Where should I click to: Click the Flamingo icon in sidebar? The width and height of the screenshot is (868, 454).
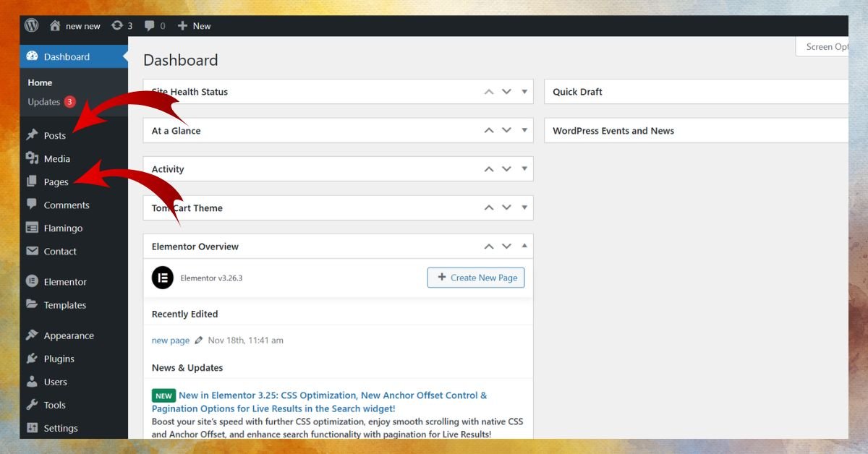(x=32, y=228)
